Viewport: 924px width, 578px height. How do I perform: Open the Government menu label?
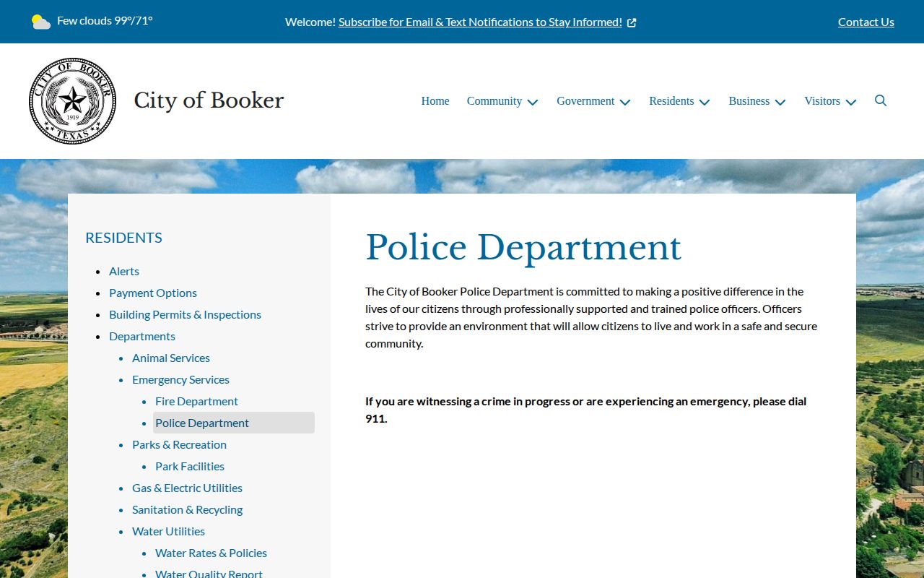click(585, 101)
